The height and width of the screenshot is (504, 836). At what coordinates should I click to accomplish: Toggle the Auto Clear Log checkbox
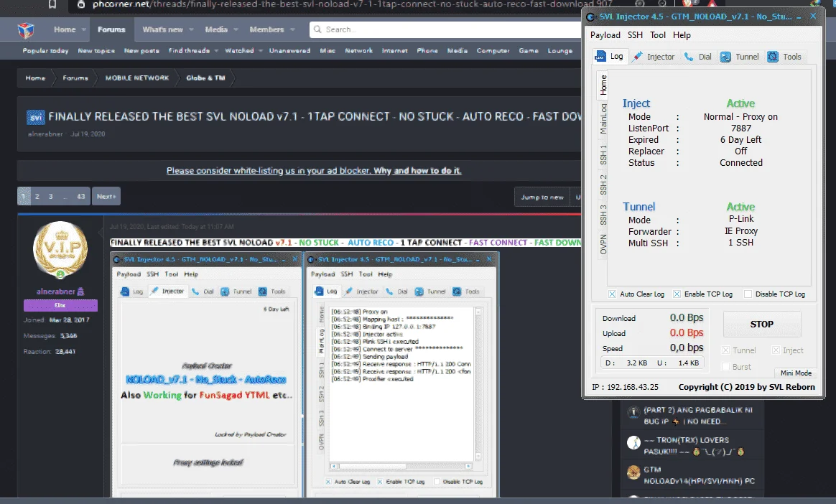612,294
